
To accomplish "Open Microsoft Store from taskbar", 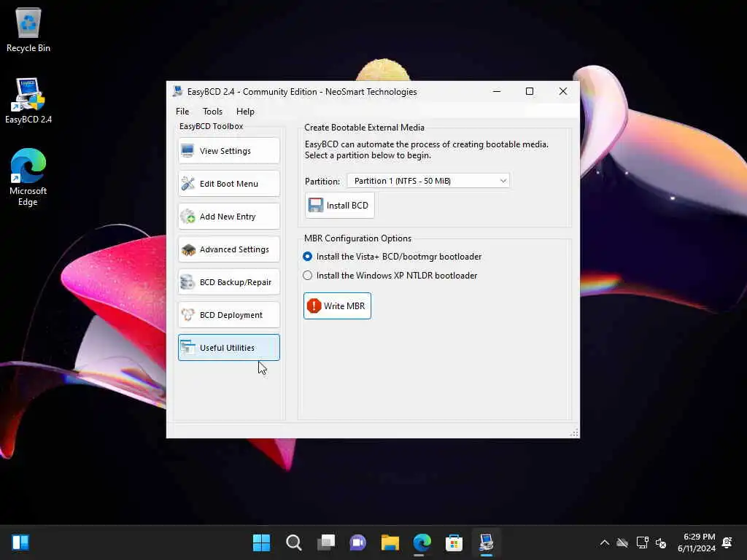I will click(x=454, y=542).
